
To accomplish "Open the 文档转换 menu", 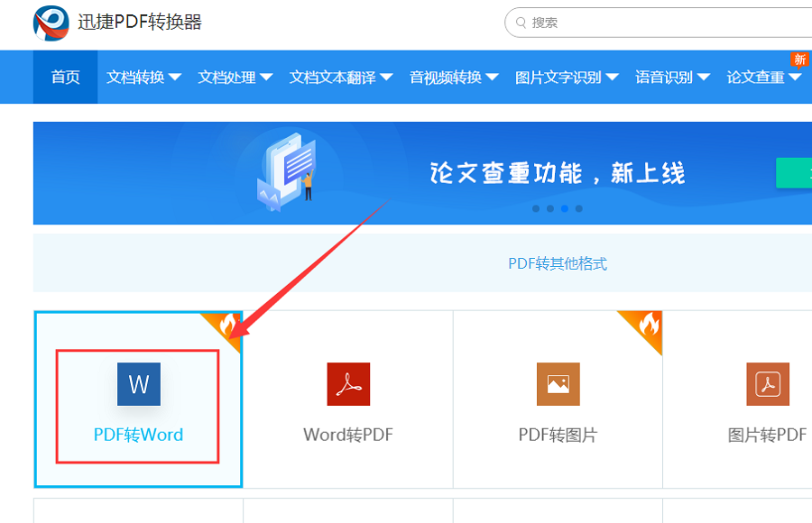I will pyautogui.click(x=135, y=78).
